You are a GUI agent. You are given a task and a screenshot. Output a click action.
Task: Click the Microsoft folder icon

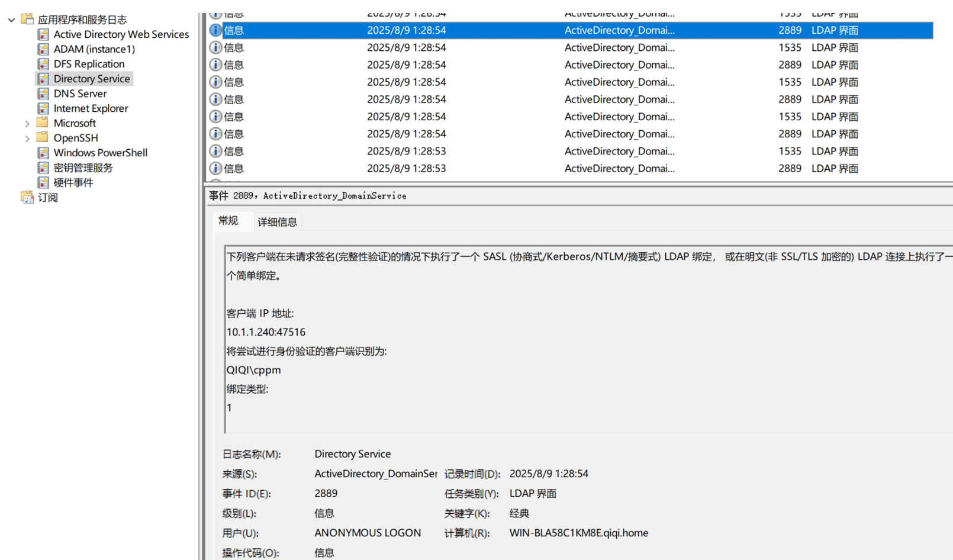coord(43,123)
